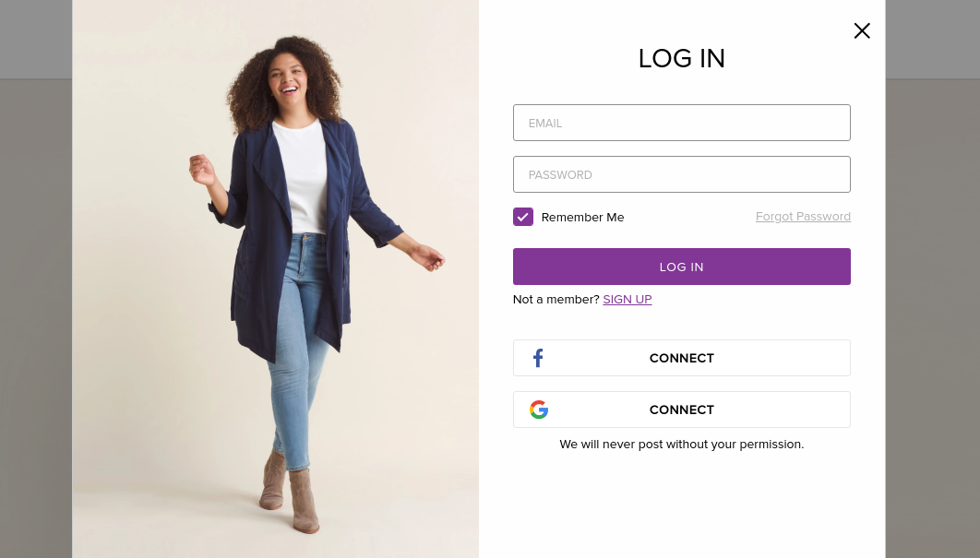Follow the SIGN UP link
980x558 pixels.
[627, 300]
